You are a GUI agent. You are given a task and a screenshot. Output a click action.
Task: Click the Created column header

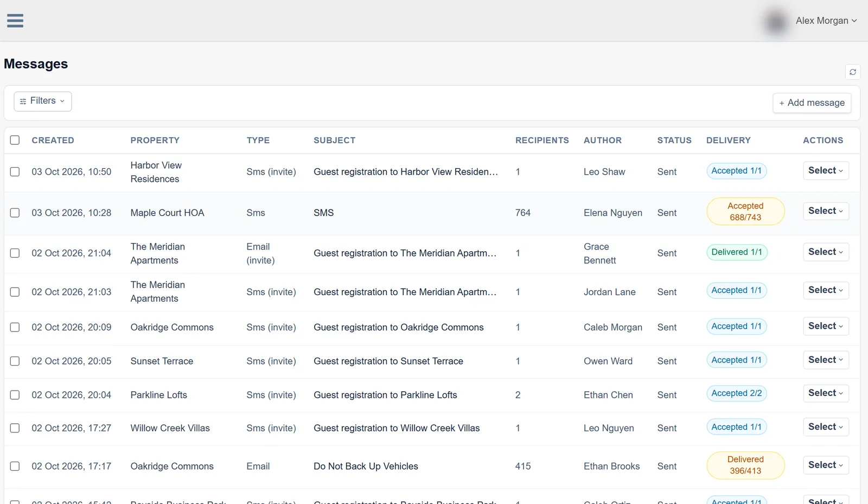(53, 140)
